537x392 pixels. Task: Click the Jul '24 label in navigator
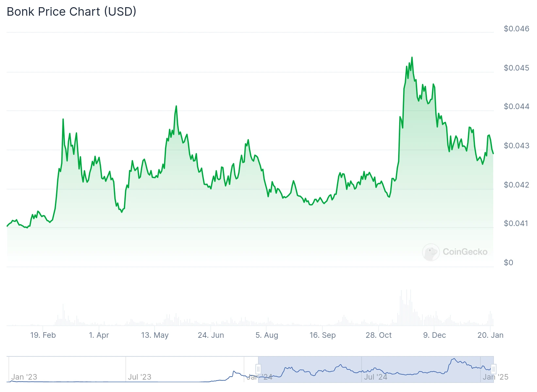375,377
